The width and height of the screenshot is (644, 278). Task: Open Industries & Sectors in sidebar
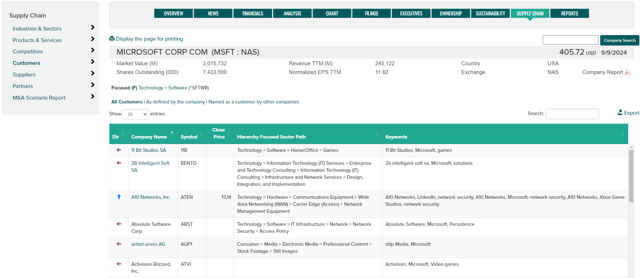pyautogui.click(x=37, y=29)
